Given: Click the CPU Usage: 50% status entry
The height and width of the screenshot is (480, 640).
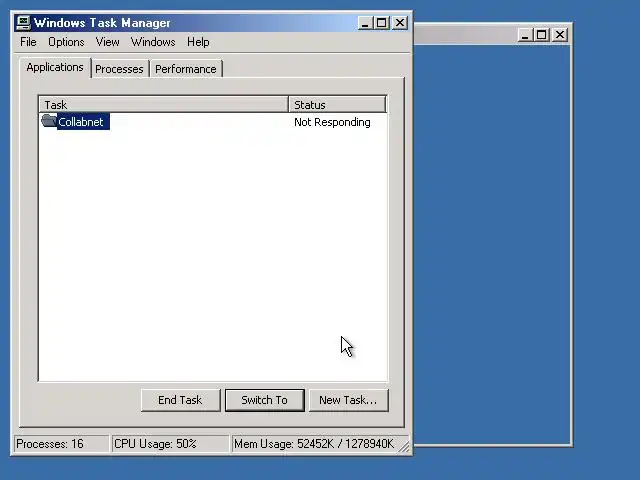Looking at the screenshot, I should 170,444.
